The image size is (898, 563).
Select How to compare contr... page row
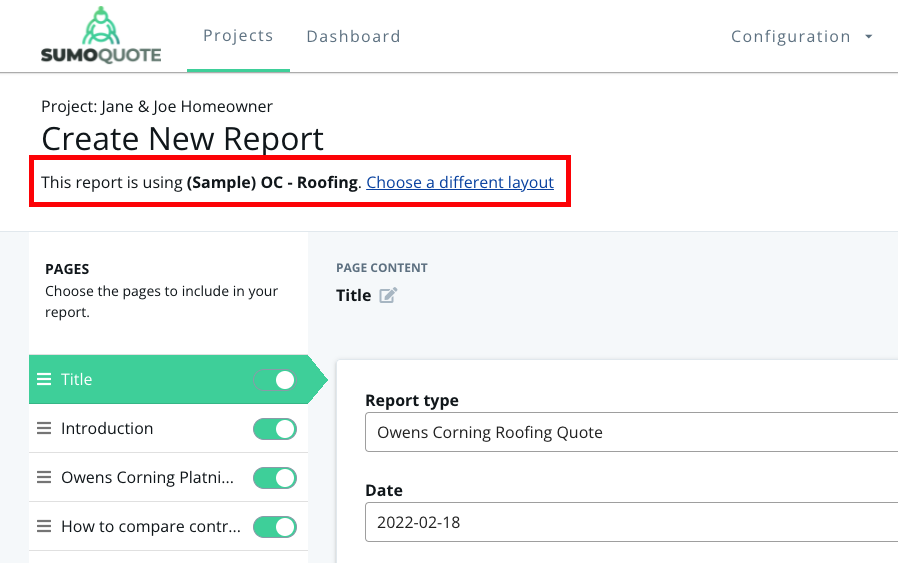(168, 526)
